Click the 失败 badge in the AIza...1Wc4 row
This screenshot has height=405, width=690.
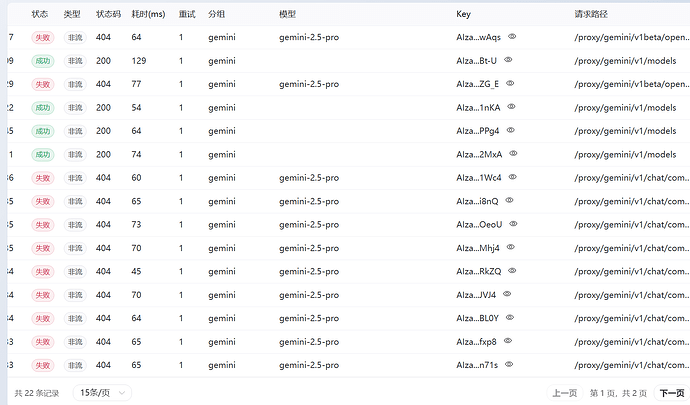pos(43,178)
